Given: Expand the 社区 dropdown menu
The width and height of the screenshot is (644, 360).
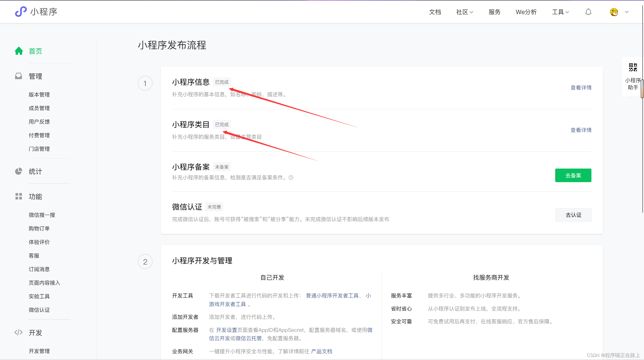Looking at the screenshot, I should [465, 12].
